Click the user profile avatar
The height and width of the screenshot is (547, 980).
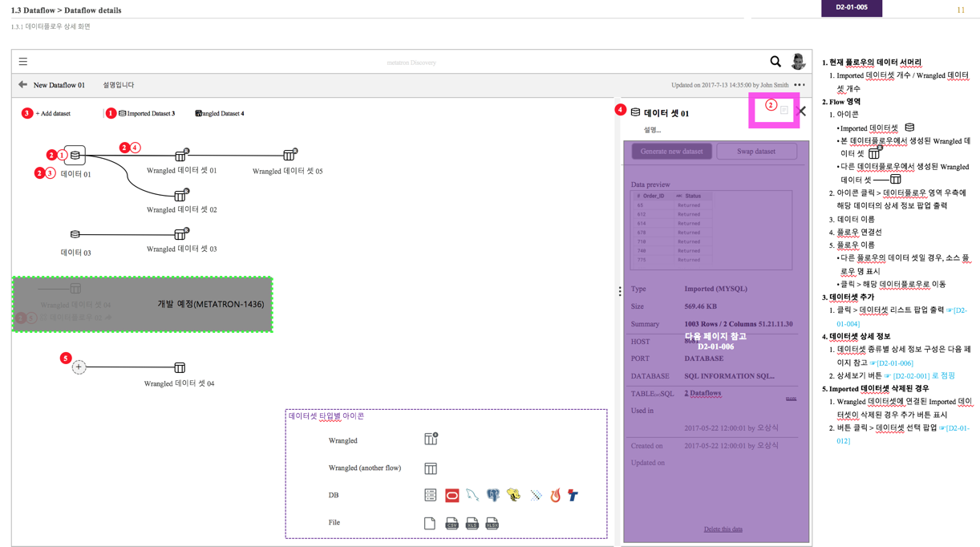pos(797,61)
